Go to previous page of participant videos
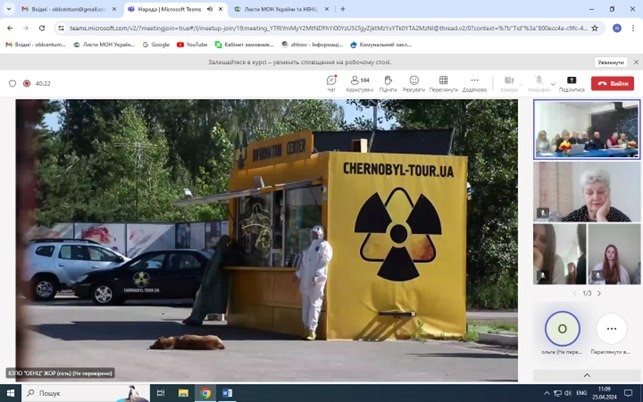643x402 pixels. pyautogui.click(x=575, y=293)
